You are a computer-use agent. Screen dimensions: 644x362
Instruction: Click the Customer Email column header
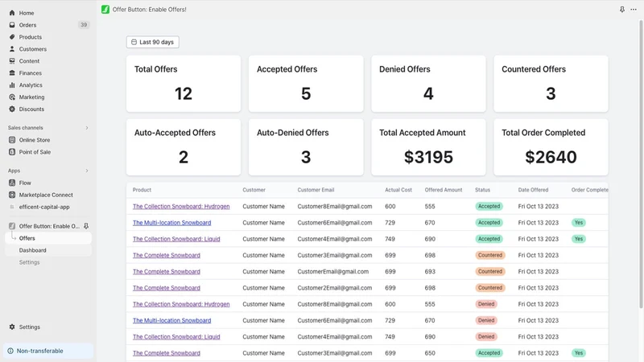tap(316, 190)
